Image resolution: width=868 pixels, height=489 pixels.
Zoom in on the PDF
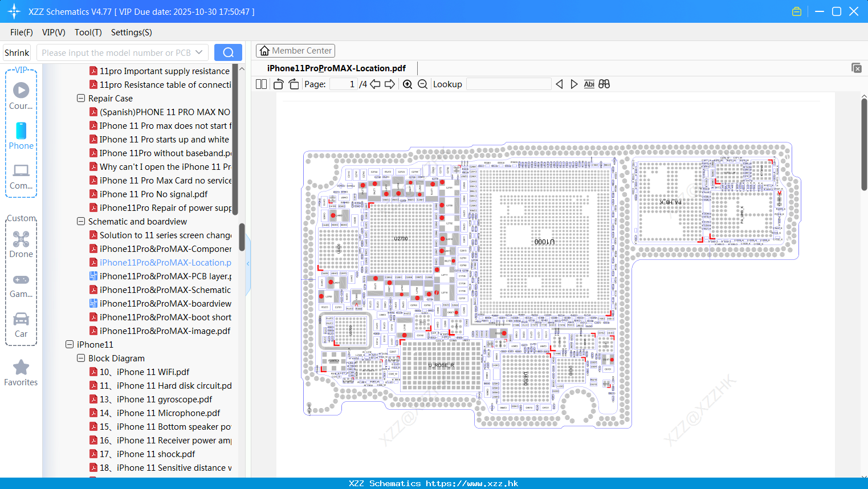click(407, 84)
